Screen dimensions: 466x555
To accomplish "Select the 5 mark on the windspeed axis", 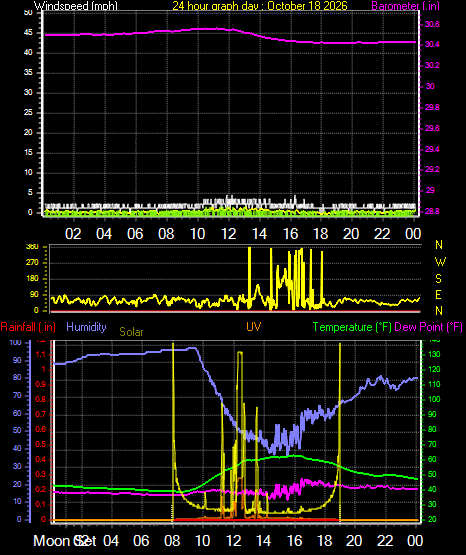I will click(x=30, y=193).
